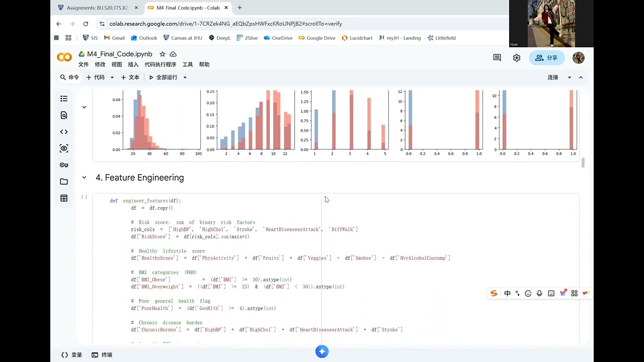Open the browser apps grid bookmark
The height and width of the screenshot is (362, 644).
click(68, 38)
